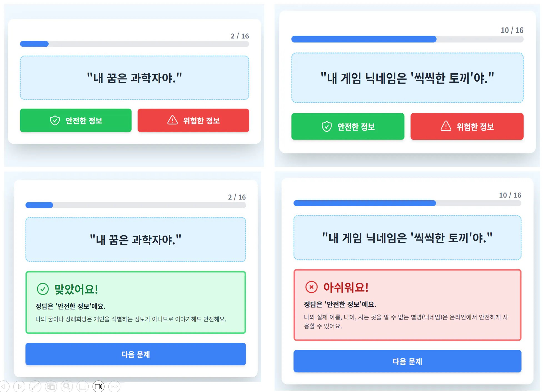The image size is (543, 392).
Task: Open the pen and laser pointer tools
Action: pos(35,386)
